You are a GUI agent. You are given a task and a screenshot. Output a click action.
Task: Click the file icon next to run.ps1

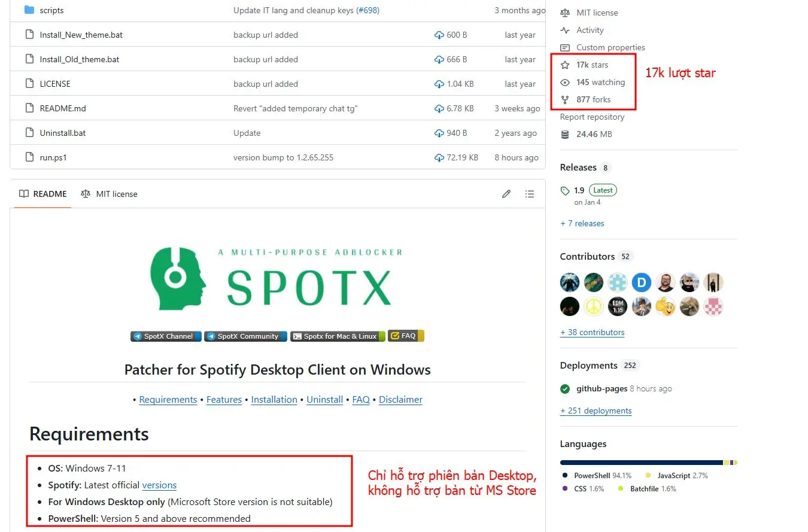(x=29, y=157)
